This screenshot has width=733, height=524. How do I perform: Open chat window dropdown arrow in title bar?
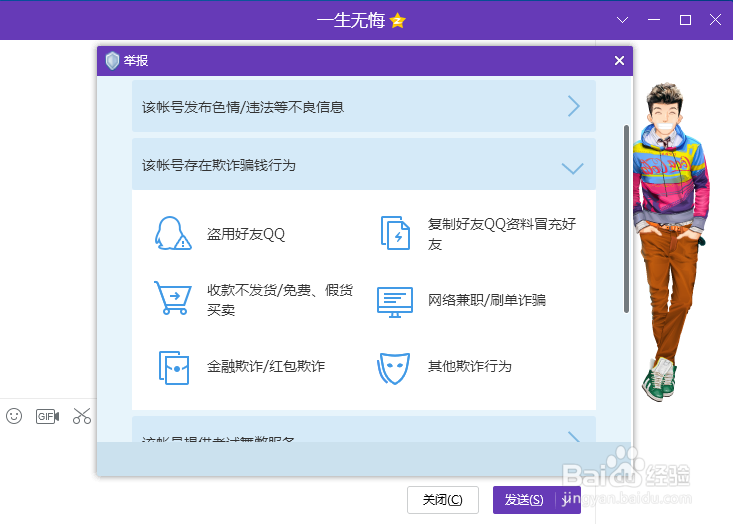click(622, 20)
